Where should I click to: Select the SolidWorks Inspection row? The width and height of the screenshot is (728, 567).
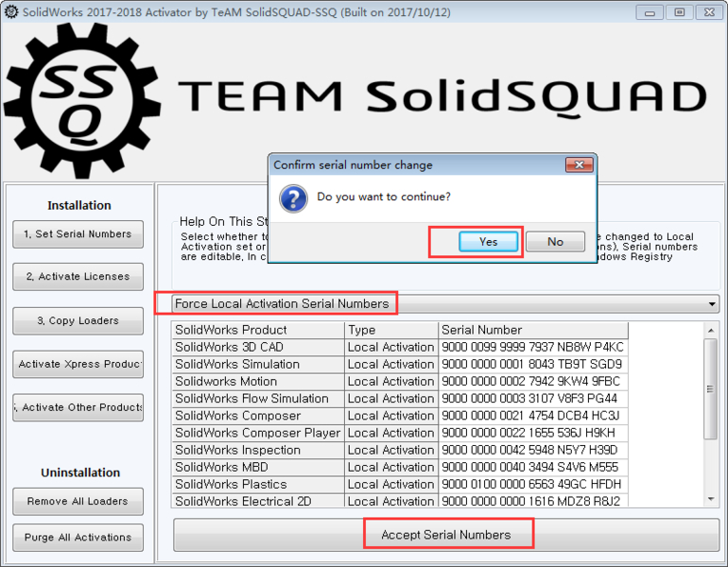point(400,450)
